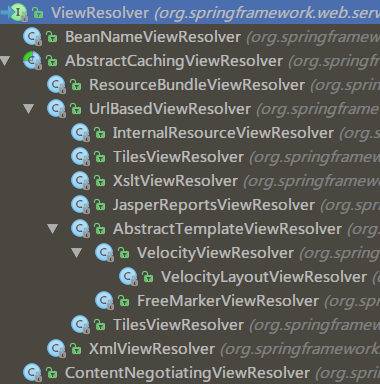Click the class icon beside ContentNegotiatingViewResolver
The image size is (380, 384).
click(32, 373)
